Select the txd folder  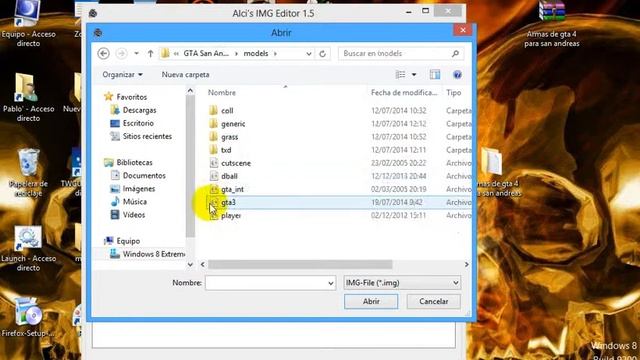click(220, 150)
